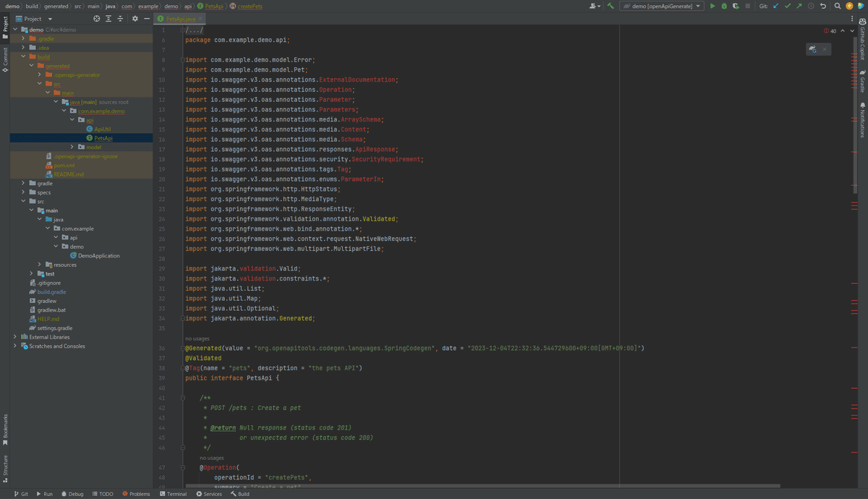Commit changes via the Git check icon
This screenshot has height=499, width=868.
click(x=788, y=6)
